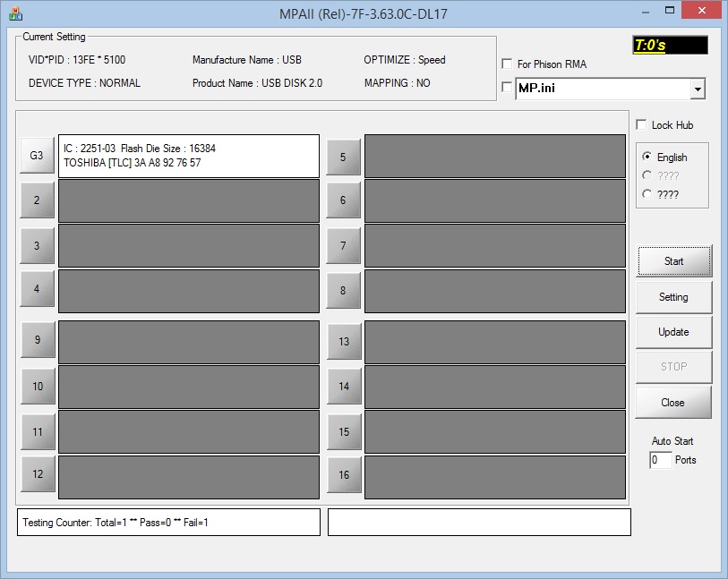This screenshot has height=579, width=728.
Task: Click port button 7
Action: pyautogui.click(x=343, y=245)
